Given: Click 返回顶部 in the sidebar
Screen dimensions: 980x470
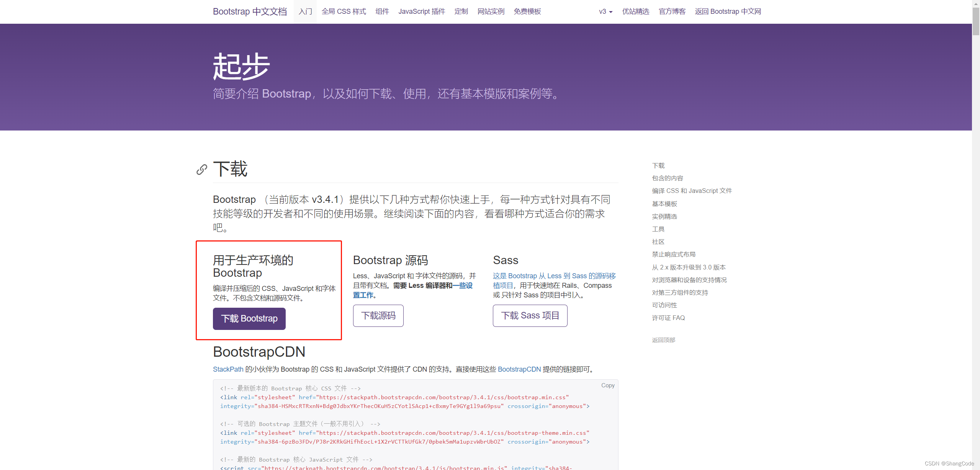Looking at the screenshot, I should (664, 340).
